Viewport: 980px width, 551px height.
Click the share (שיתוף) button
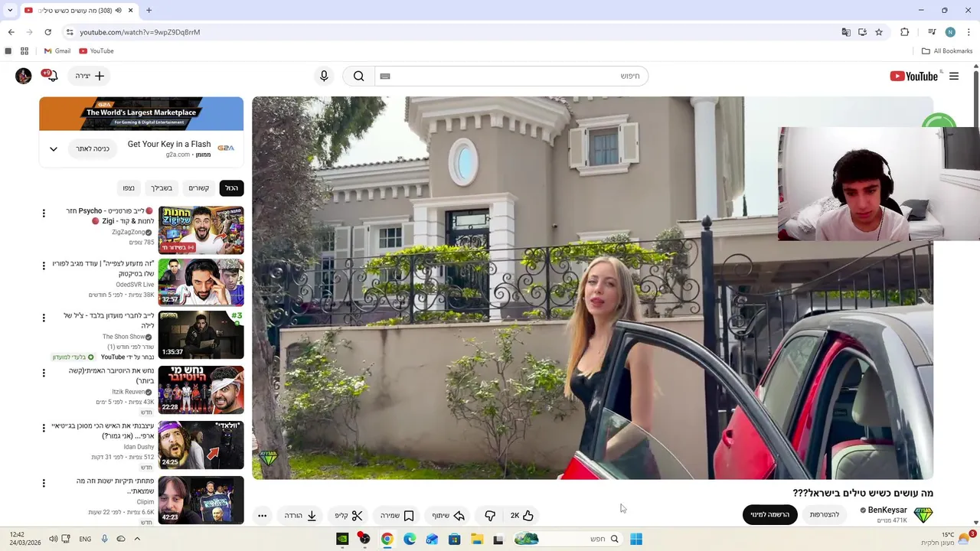pos(448,516)
